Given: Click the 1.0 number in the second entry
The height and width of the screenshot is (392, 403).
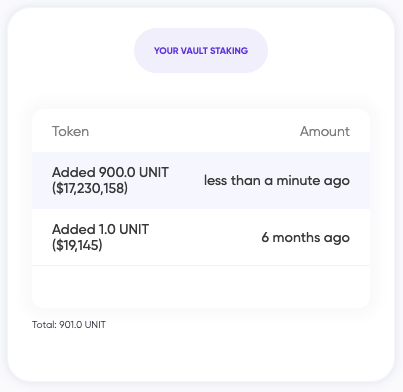Looking at the screenshot, I should (107, 229).
